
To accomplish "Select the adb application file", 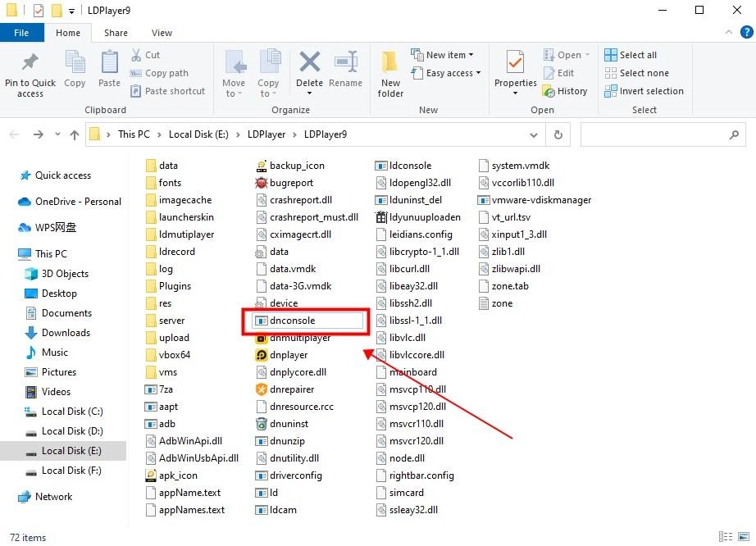I will click(160, 424).
